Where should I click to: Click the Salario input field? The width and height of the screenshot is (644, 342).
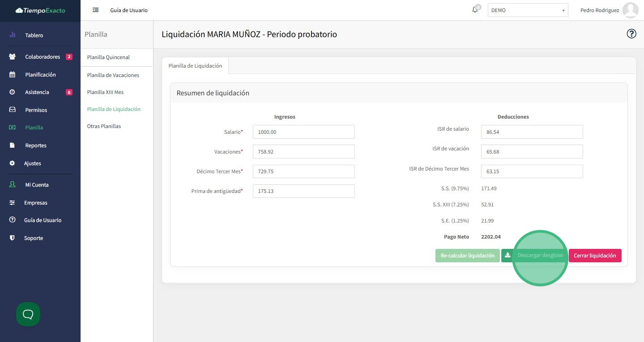click(303, 132)
